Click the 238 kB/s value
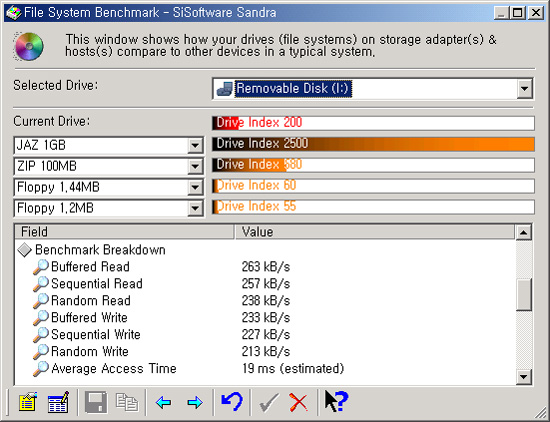Viewport: 550px width, 422px height. pyautogui.click(x=266, y=301)
